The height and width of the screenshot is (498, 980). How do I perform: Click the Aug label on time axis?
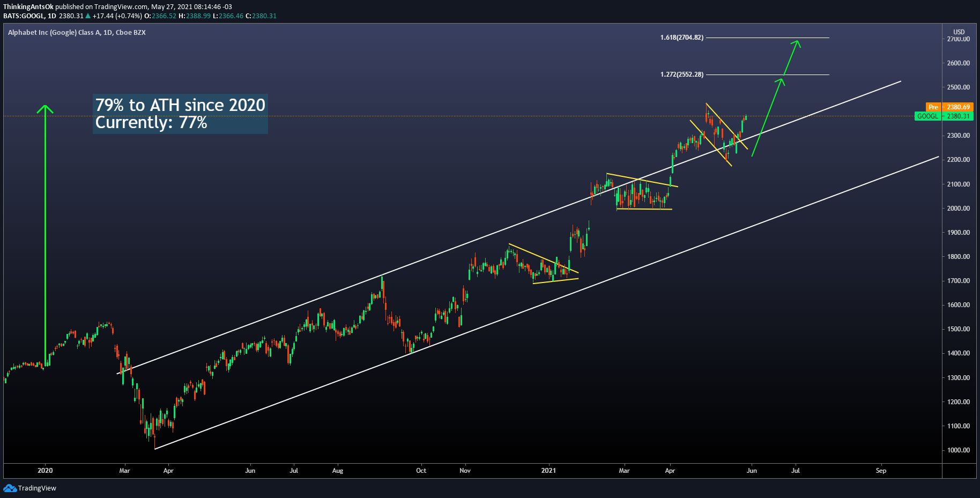[338, 471]
